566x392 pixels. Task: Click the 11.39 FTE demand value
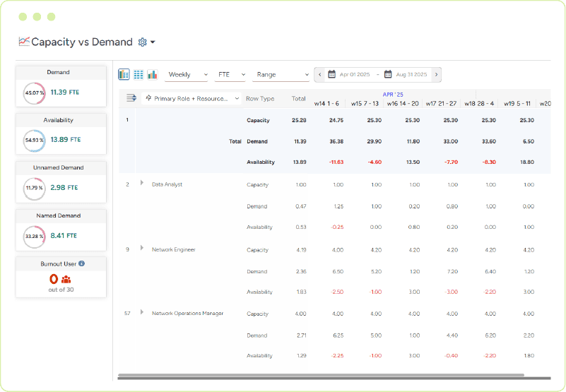64,93
